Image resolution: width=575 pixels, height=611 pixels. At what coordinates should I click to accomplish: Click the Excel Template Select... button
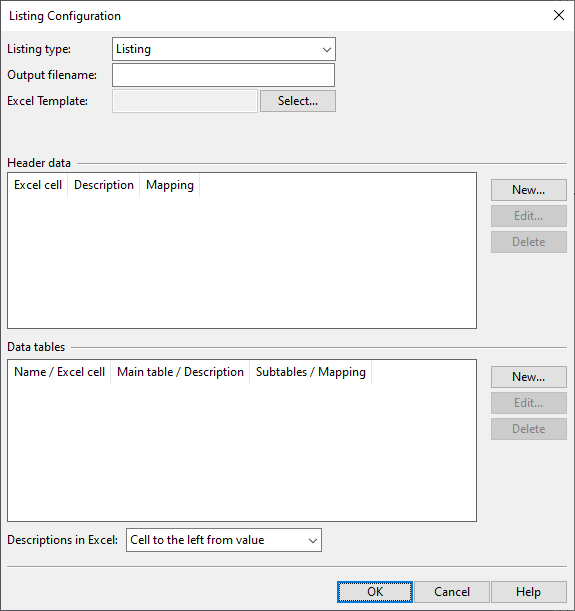point(298,101)
